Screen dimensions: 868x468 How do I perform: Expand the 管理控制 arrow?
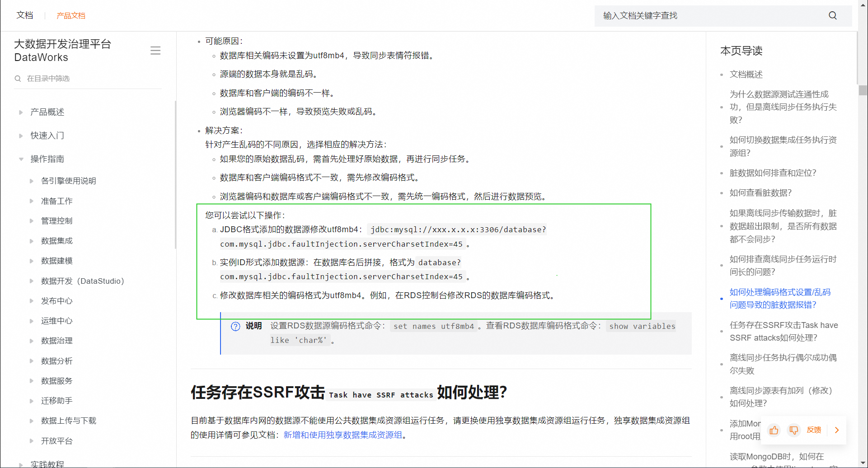tap(32, 221)
